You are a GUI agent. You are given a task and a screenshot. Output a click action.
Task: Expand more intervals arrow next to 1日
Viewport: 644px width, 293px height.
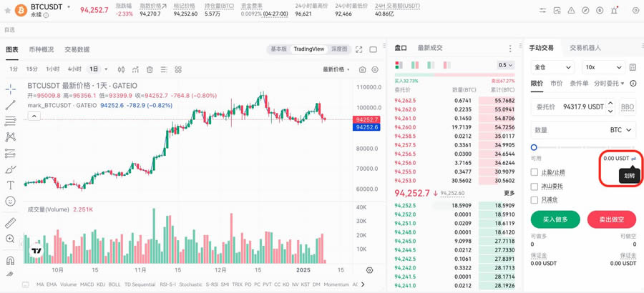click(106, 69)
